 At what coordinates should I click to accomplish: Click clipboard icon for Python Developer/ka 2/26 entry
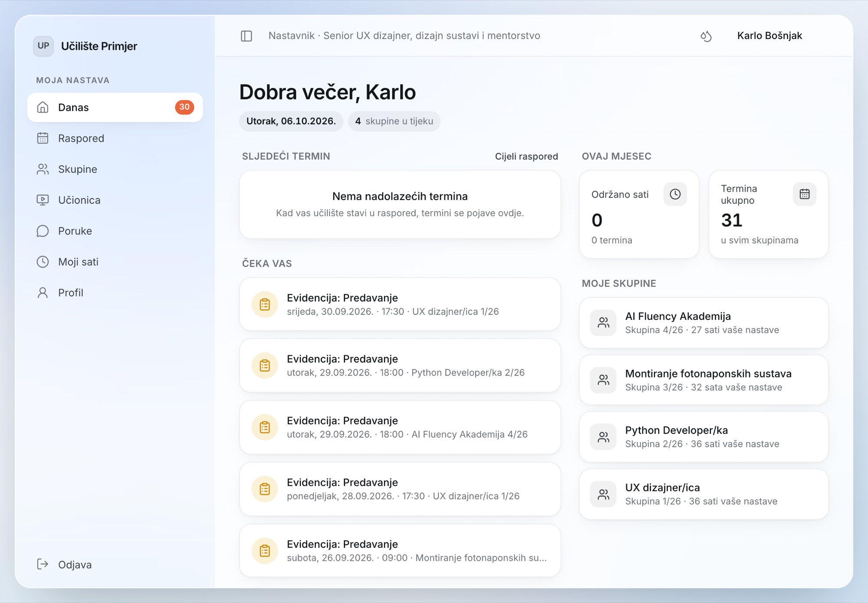click(x=265, y=366)
